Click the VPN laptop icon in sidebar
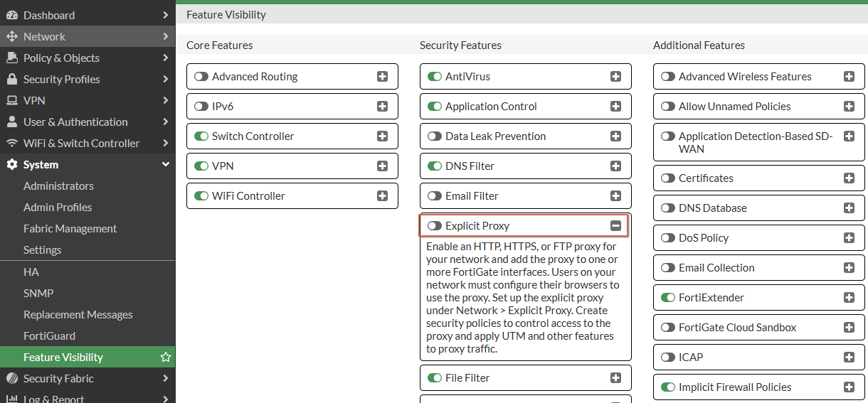Image resolution: width=868 pixels, height=403 pixels. pyautogui.click(x=11, y=100)
